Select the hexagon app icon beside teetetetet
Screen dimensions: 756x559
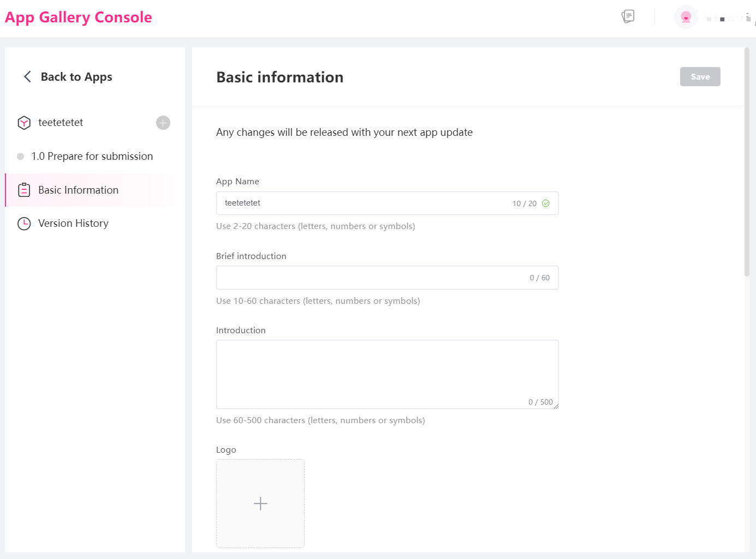point(24,123)
